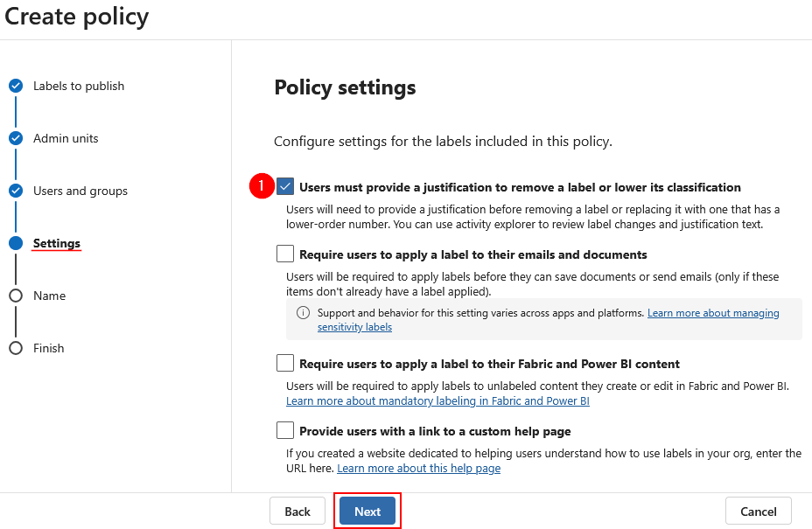812x529 pixels.
Task: Check the Fabric and Power BI labeling option
Action: click(x=286, y=362)
